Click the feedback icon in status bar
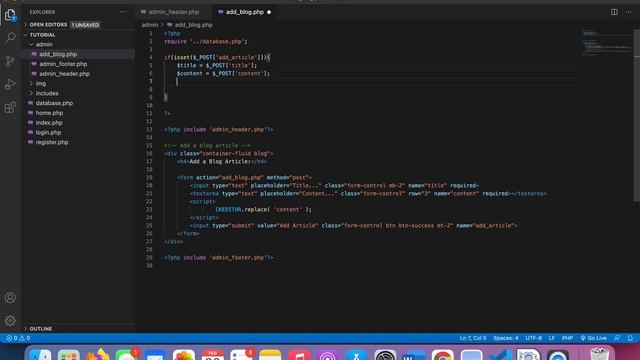The image size is (640, 360). 617,338
